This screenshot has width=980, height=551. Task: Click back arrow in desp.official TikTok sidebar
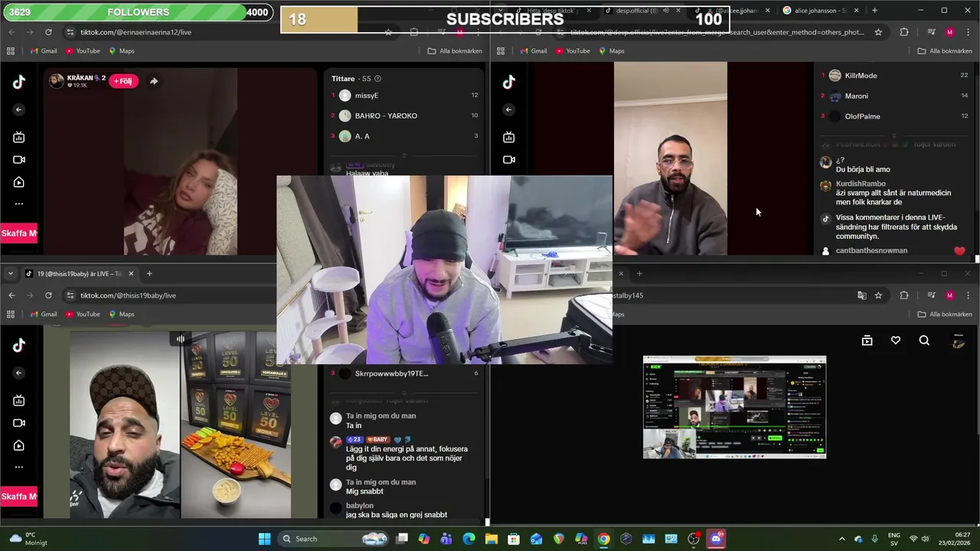click(x=509, y=109)
